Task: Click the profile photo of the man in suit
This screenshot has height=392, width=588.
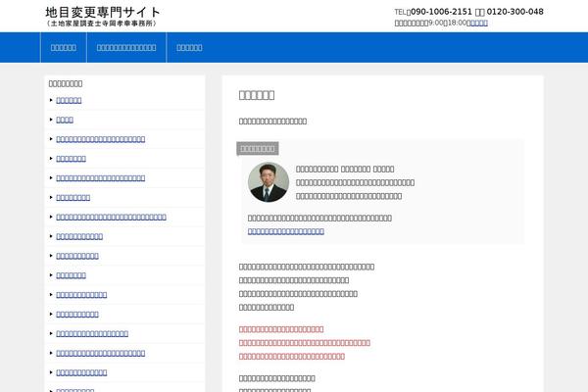Action: tap(268, 182)
